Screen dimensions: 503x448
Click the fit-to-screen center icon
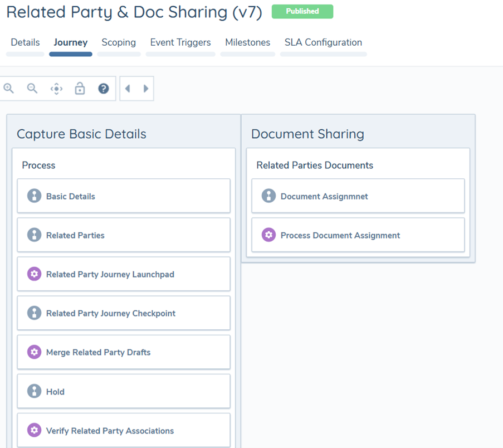click(x=56, y=89)
